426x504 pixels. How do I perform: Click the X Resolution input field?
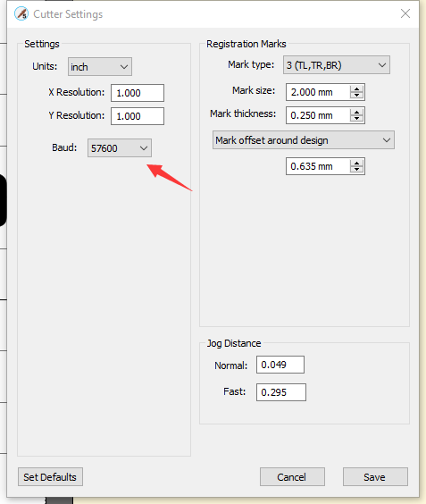point(138,93)
